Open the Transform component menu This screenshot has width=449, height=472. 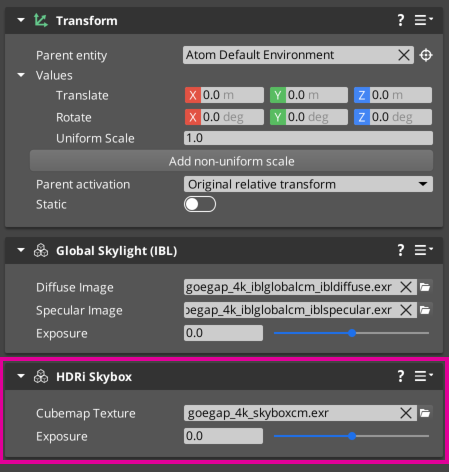(423, 20)
